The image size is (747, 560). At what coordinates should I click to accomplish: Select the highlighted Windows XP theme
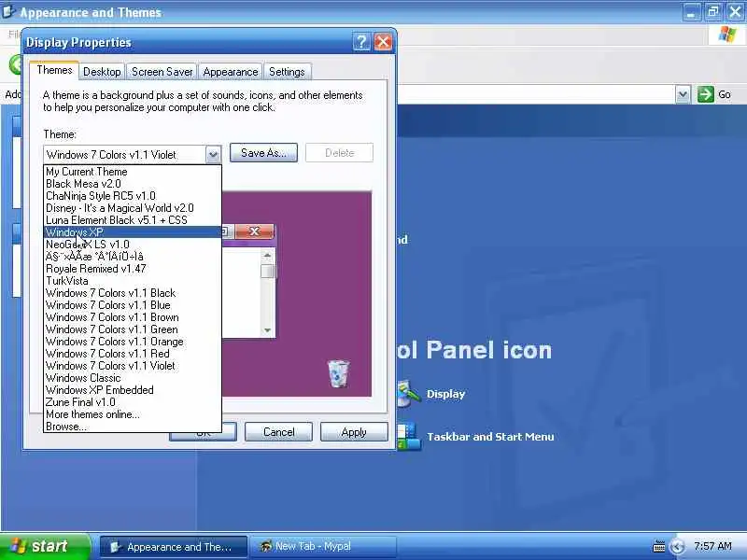133,231
